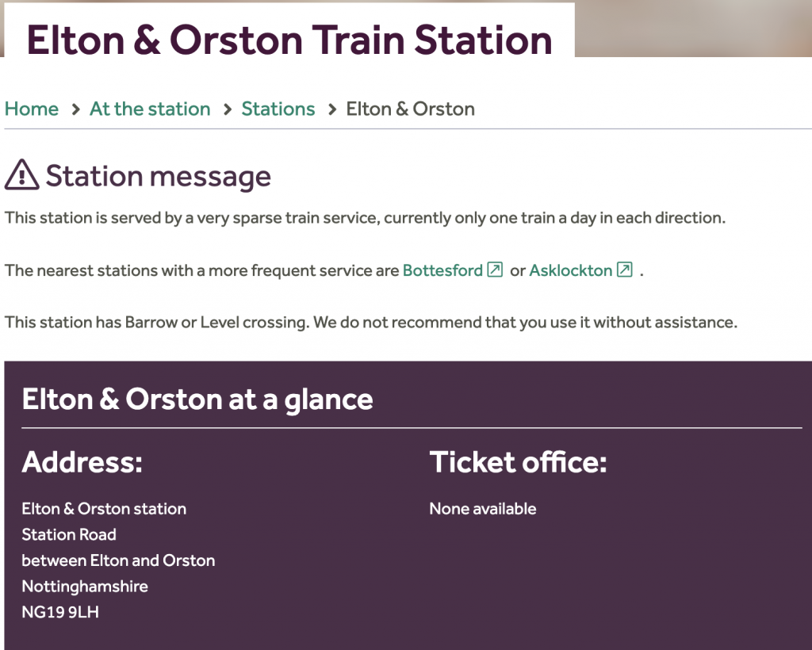Screen dimensions: 812x650
Task: Click the Home breadcrumb link
Action: point(32,109)
